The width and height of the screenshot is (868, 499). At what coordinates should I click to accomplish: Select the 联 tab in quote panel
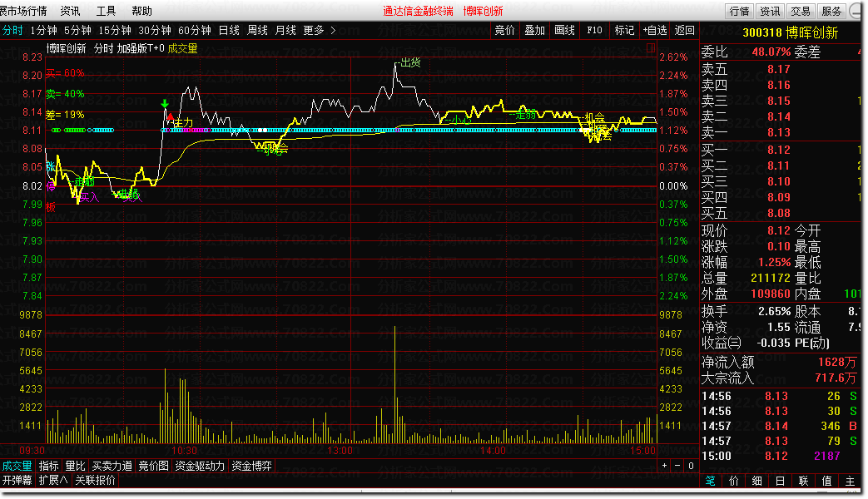(x=803, y=481)
